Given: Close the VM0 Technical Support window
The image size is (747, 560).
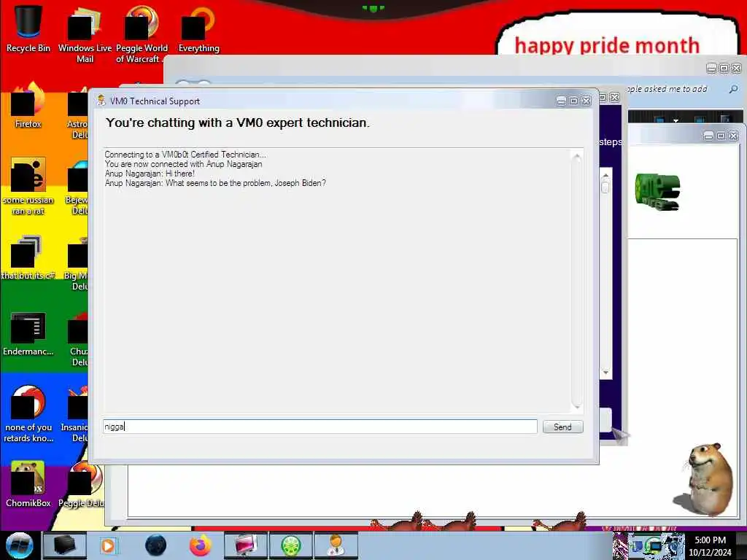Looking at the screenshot, I should click(x=587, y=101).
